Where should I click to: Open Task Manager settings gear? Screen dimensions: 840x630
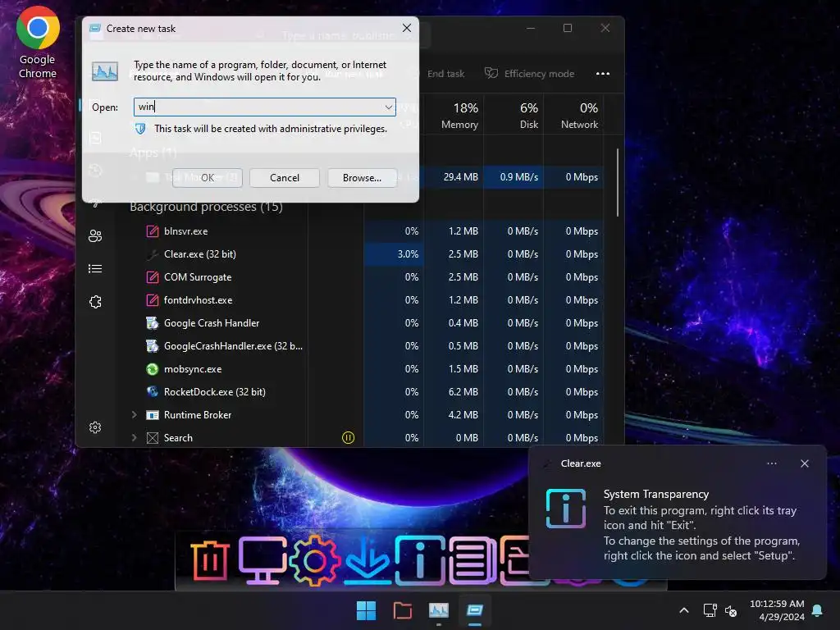(95, 427)
